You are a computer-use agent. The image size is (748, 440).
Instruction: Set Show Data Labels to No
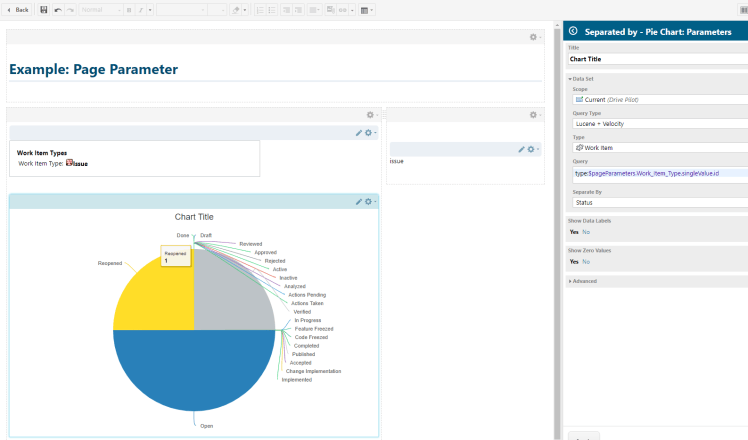click(x=586, y=232)
